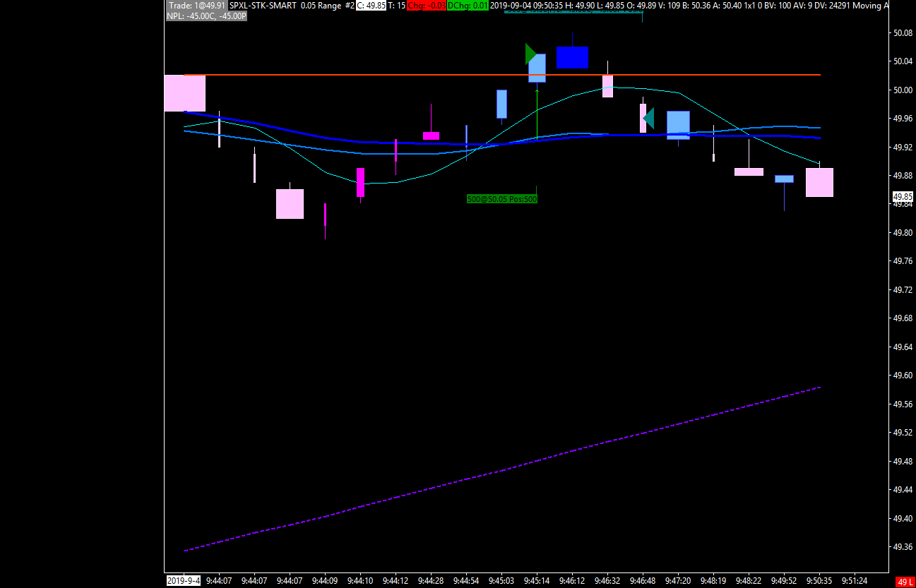916x588 pixels.
Task: Click the red "49 L" indicator
Action: point(905,582)
